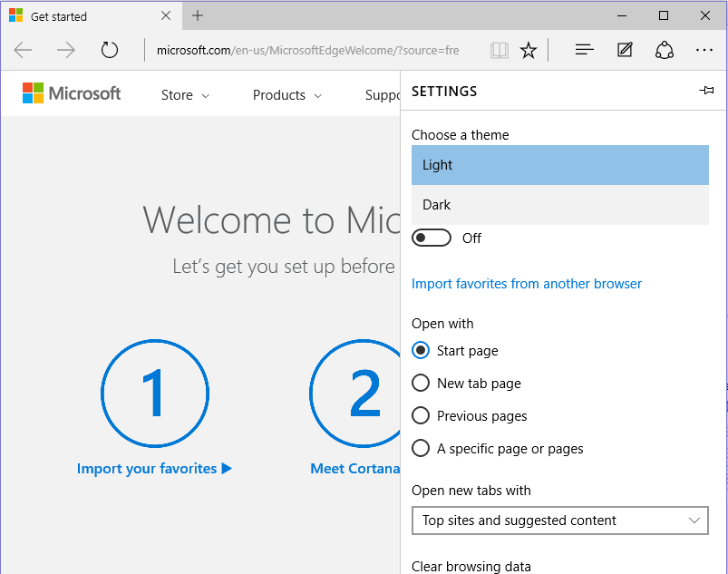The width and height of the screenshot is (728, 574).
Task: Click the Add to favorites star
Action: click(x=529, y=50)
